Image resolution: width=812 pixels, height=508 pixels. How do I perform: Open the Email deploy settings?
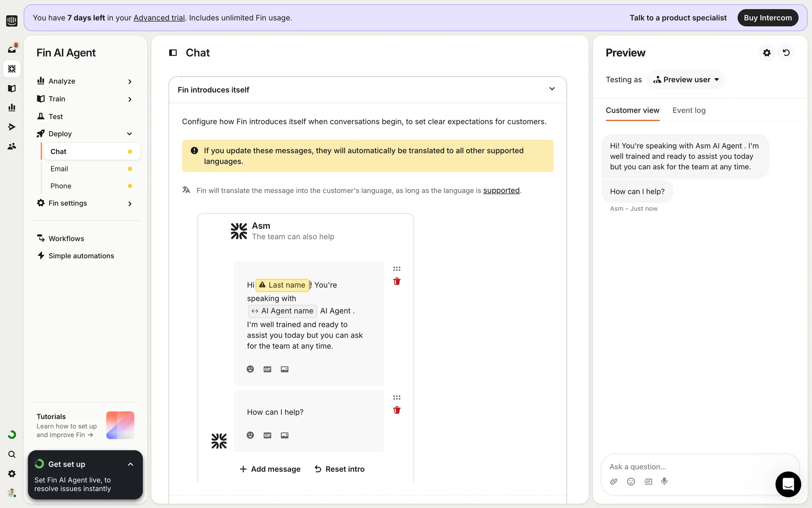[x=59, y=169]
